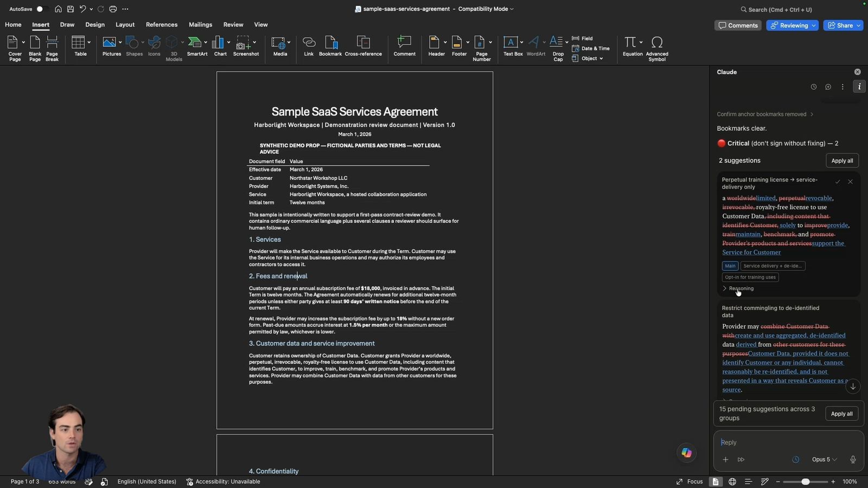Insert a Page Break
868x488 pixels.
pos(52,48)
